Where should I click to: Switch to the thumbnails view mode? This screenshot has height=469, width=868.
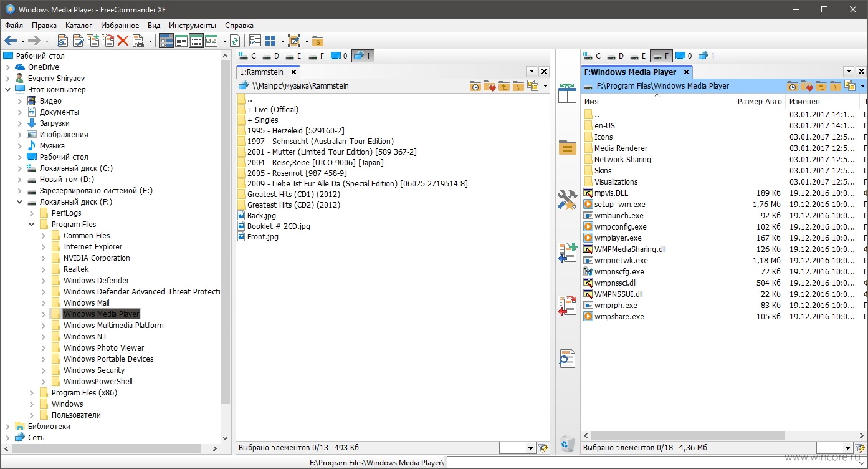point(211,41)
